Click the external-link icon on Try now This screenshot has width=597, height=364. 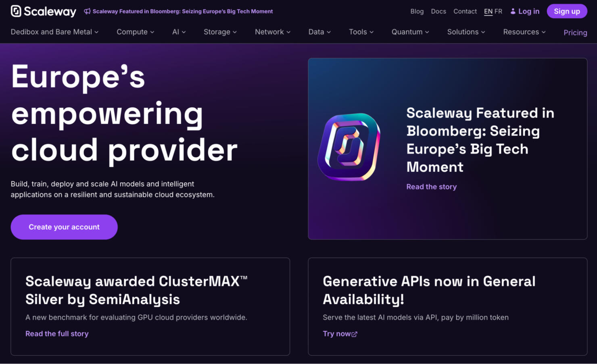[x=354, y=334]
